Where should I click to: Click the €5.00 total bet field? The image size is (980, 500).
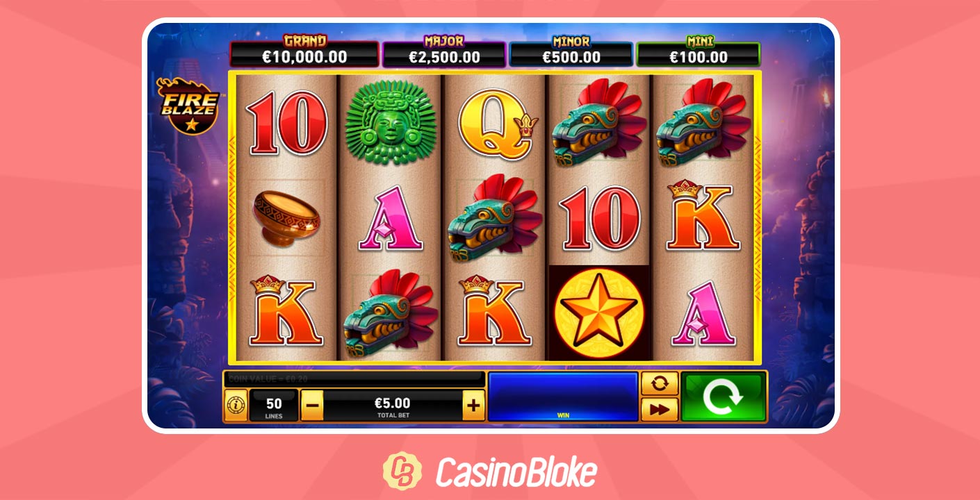pos(393,406)
